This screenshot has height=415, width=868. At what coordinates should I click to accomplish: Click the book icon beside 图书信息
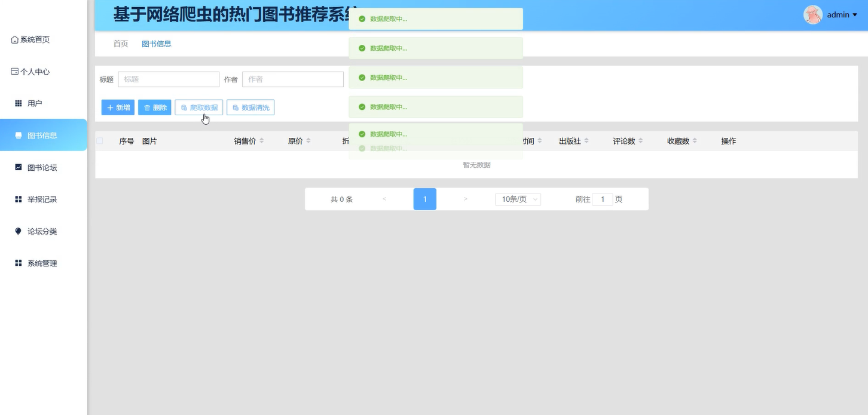pyautogui.click(x=18, y=135)
